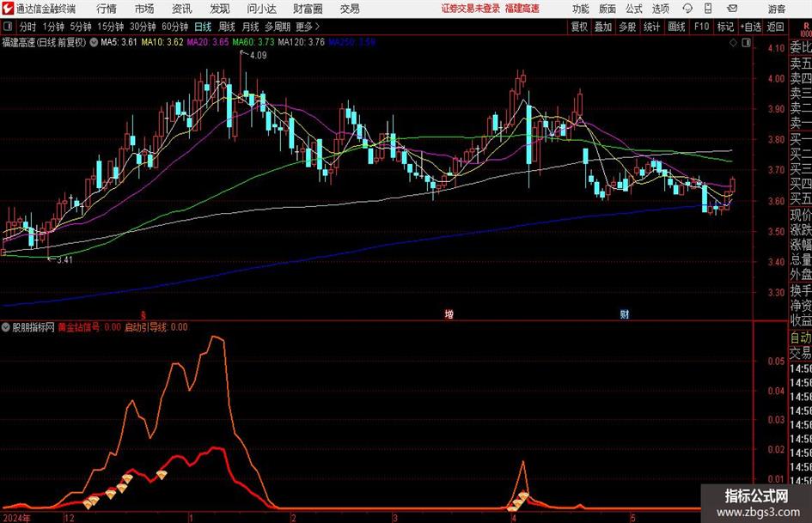Click the 游客 guest account label
Image resolution: width=812 pixels, height=523 pixels.
click(x=776, y=9)
